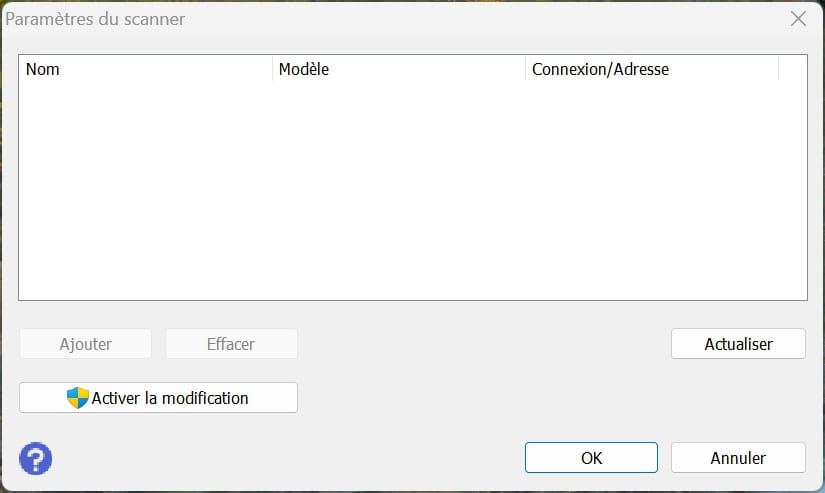
Task: Click the divider right of the Connexion/Adresse header
Action: [x=779, y=69]
